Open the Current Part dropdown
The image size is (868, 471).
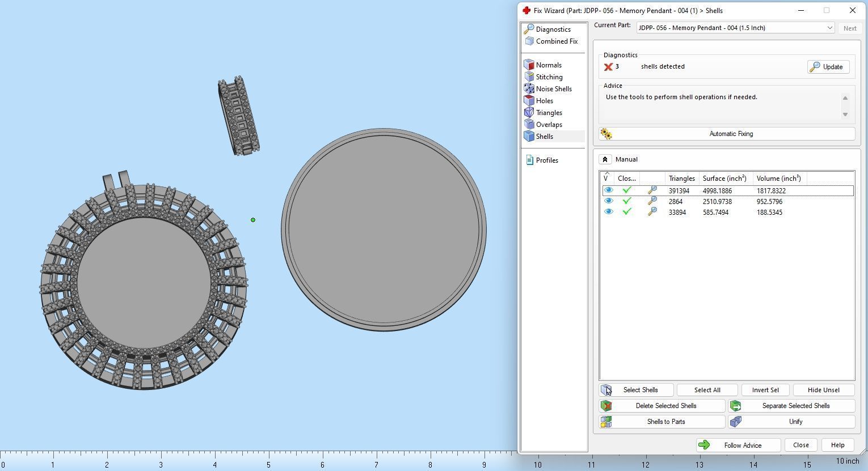click(x=735, y=28)
